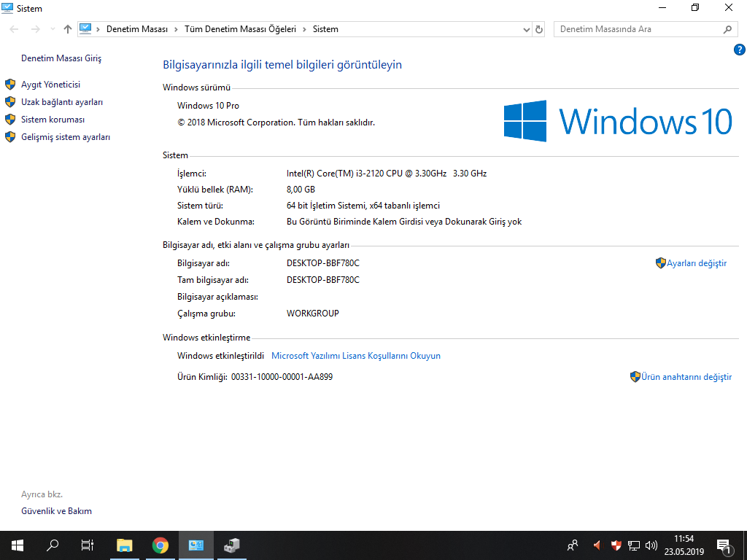747x560 pixels.
Task: Open Google Chrome from the taskbar
Action: tap(160, 545)
